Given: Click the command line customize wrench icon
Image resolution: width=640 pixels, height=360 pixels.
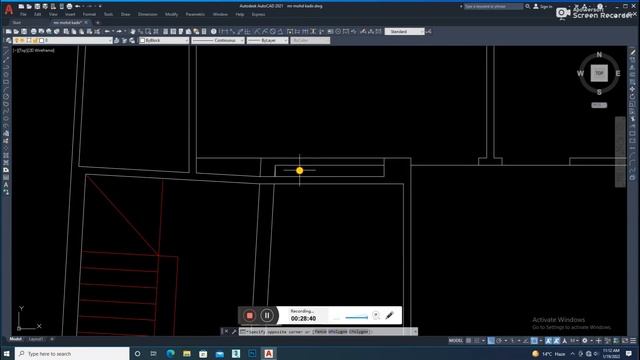Looking at the screenshot, I should (234, 332).
